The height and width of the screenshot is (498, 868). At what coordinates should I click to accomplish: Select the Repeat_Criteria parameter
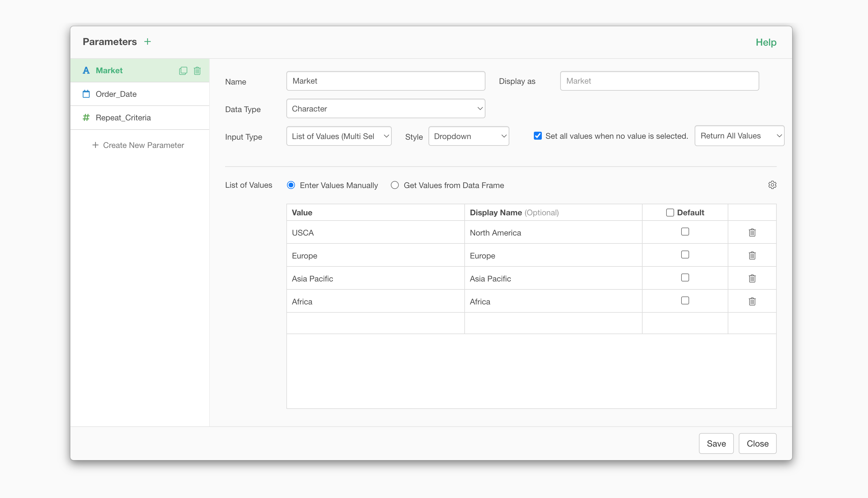click(x=123, y=118)
